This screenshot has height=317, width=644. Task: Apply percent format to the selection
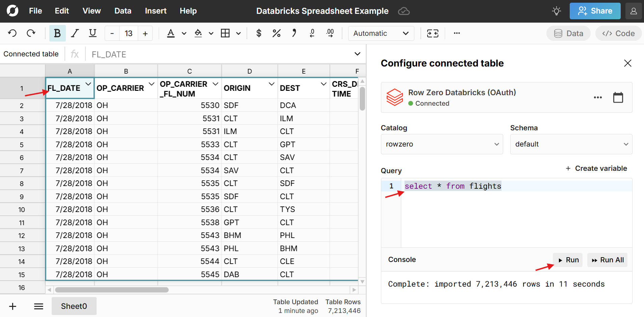[276, 33]
